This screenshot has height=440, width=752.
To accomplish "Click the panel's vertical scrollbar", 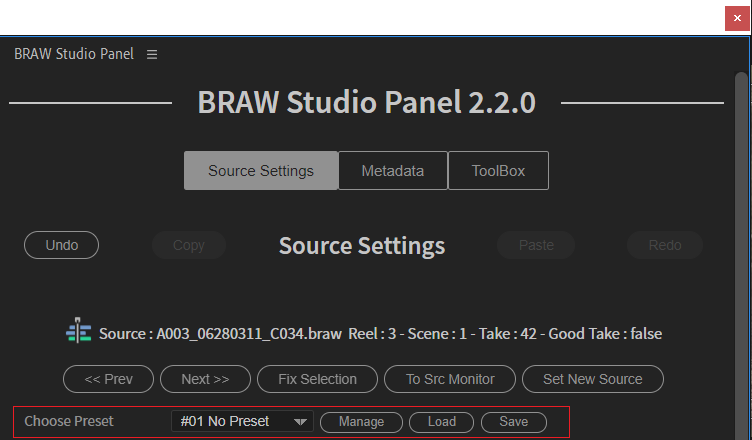I will pos(741,250).
